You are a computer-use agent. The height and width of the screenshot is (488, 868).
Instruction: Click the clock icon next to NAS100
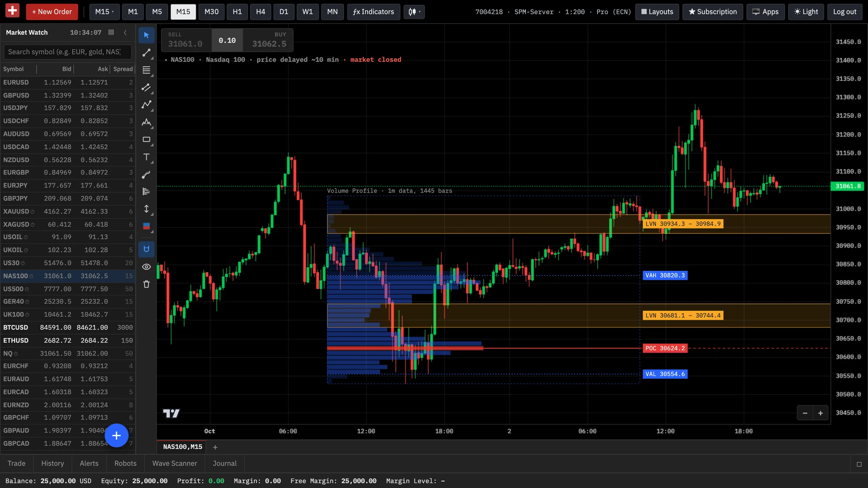coord(31,276)
